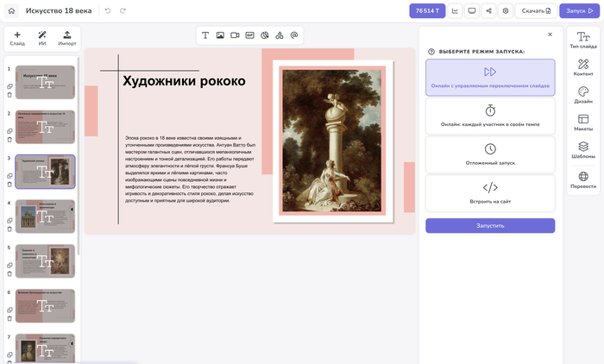Insert a video element
Image resolution: width=604 pixels, height=364 pixels.
click(x=235, y=35)
